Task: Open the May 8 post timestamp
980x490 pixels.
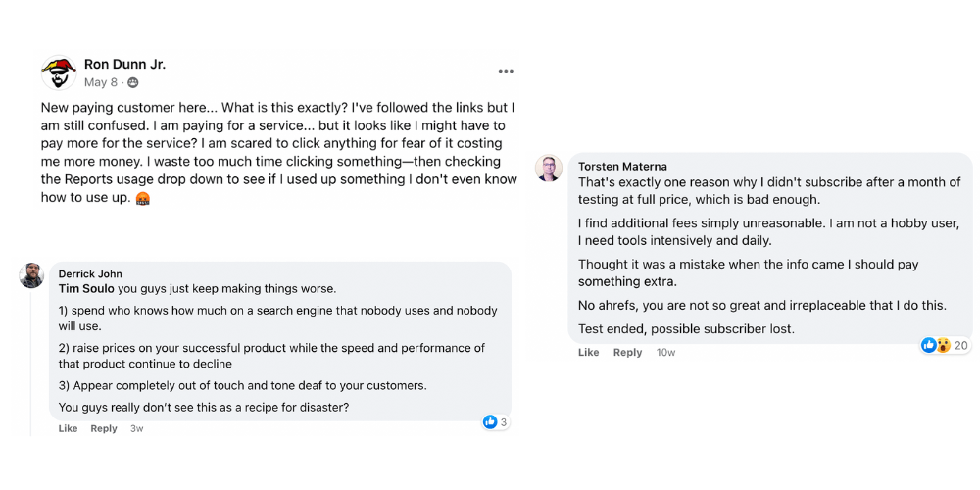Action: pos(101,82)
